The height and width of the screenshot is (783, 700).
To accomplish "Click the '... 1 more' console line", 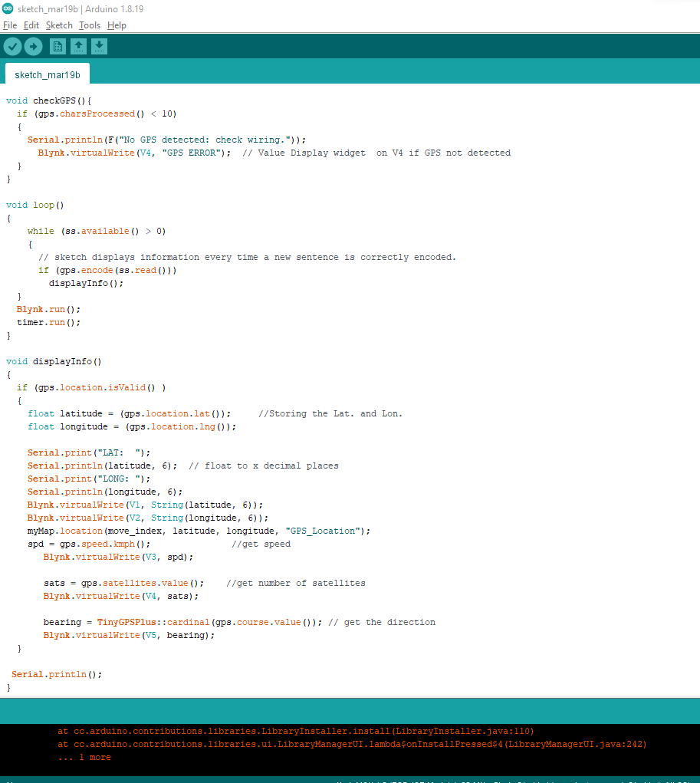I will pos(84,757).
